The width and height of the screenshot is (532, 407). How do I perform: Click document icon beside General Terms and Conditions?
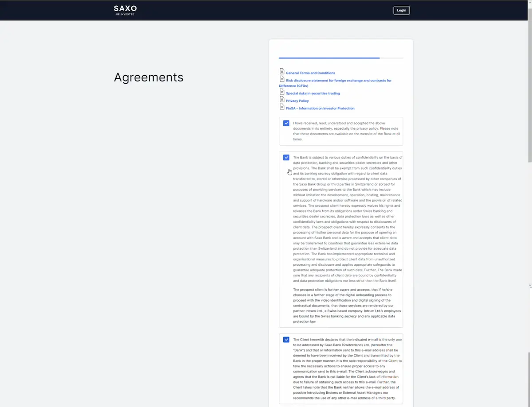(282, 71)
